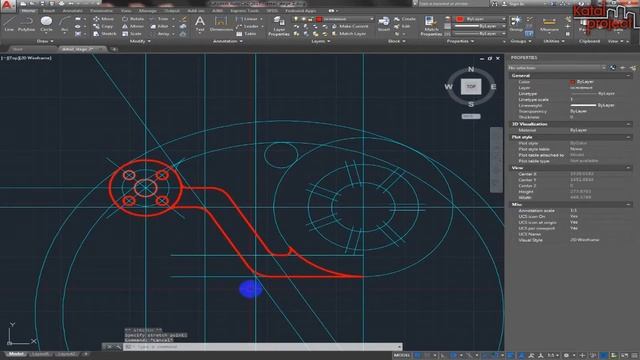Image resolution: width=640 pixels, height=360 pixels.
Task: Click the viewport label Top 2D Wireframe
Action: [x=26, y=58]
